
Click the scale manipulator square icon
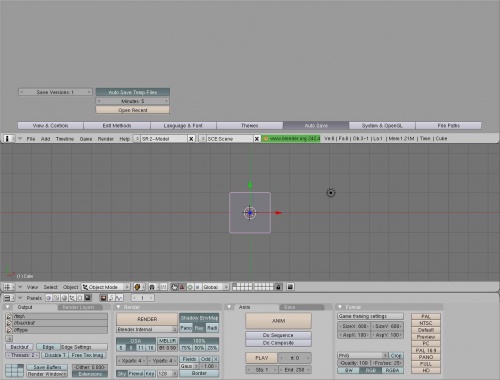[x=197, y=287]
